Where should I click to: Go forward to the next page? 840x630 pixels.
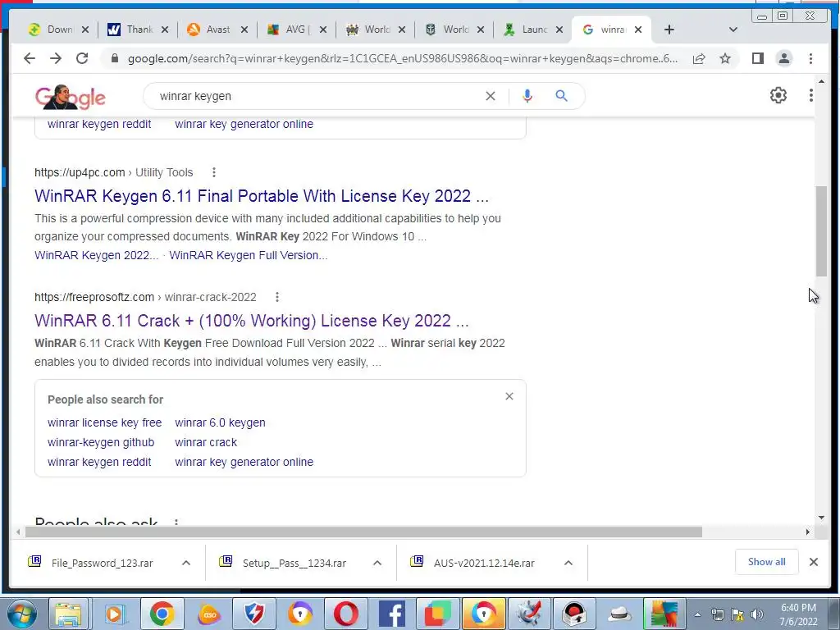tap(56, 58)
